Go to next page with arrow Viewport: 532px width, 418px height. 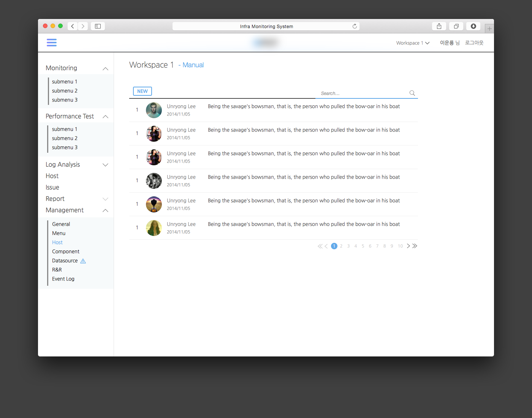[408, 246]
